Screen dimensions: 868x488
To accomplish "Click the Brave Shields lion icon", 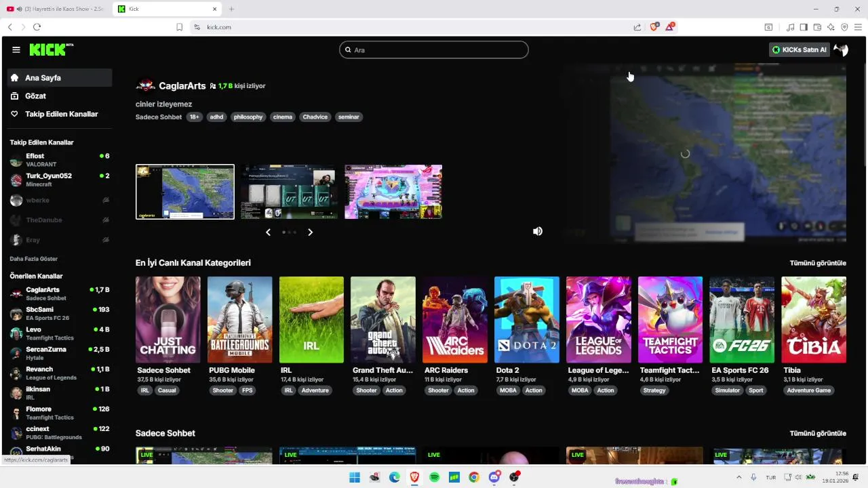I will pos(654,27).
